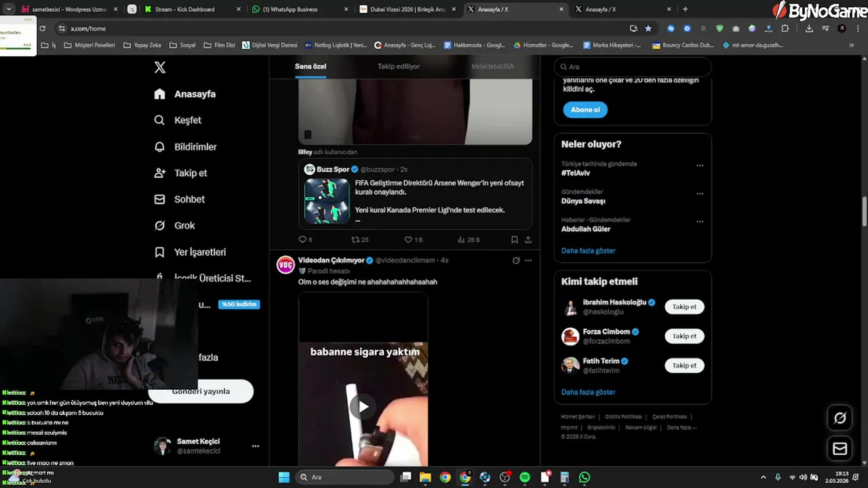
Task: Click the X search field Ara
Action: pos(633,67)
